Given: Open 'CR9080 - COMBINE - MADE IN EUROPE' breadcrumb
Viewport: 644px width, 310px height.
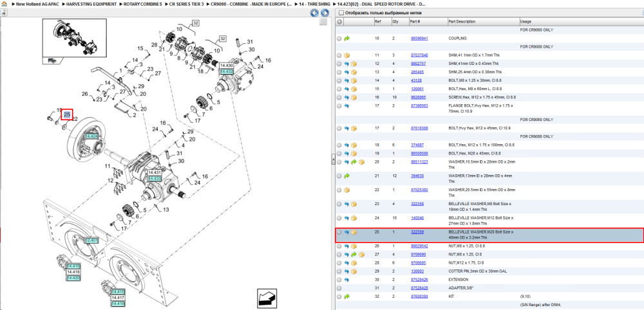Looking at the screenshot, I should pyautogui.click(x=251, y=4).
